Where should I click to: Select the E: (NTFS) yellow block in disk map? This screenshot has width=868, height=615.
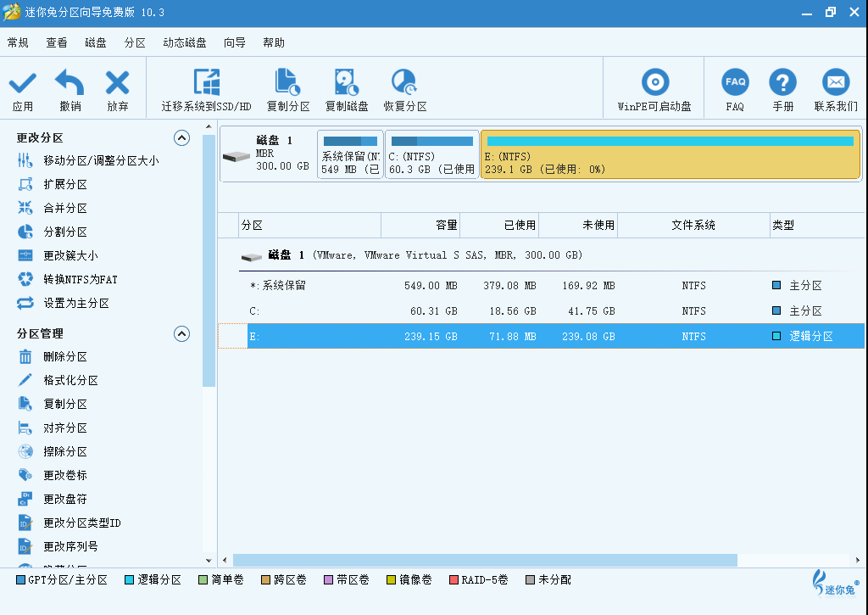[x=670, y=154]
